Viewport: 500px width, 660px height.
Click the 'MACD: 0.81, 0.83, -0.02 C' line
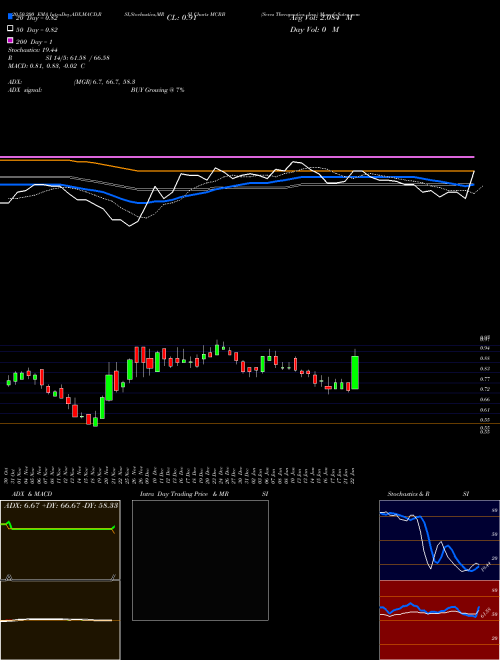pos(46,66)
